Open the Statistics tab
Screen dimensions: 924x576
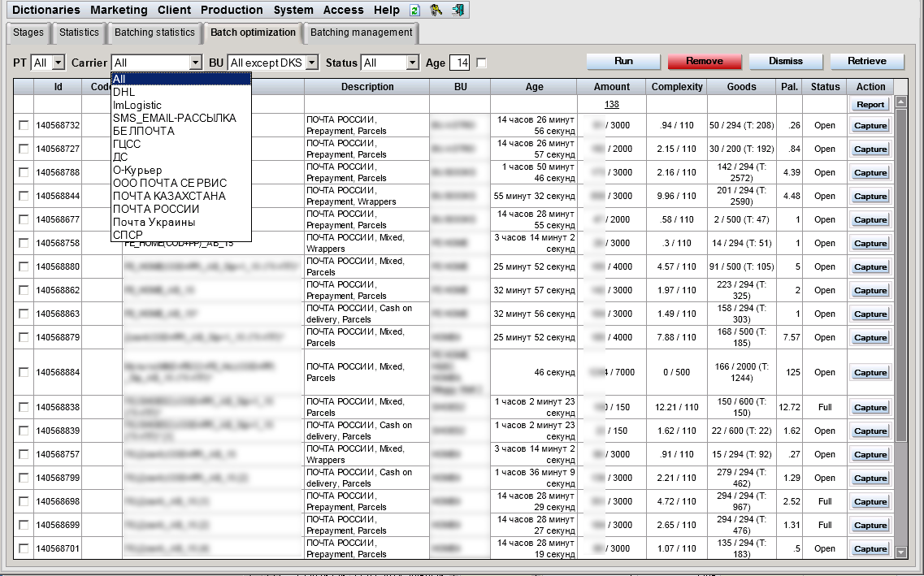[x=79, y=32]
